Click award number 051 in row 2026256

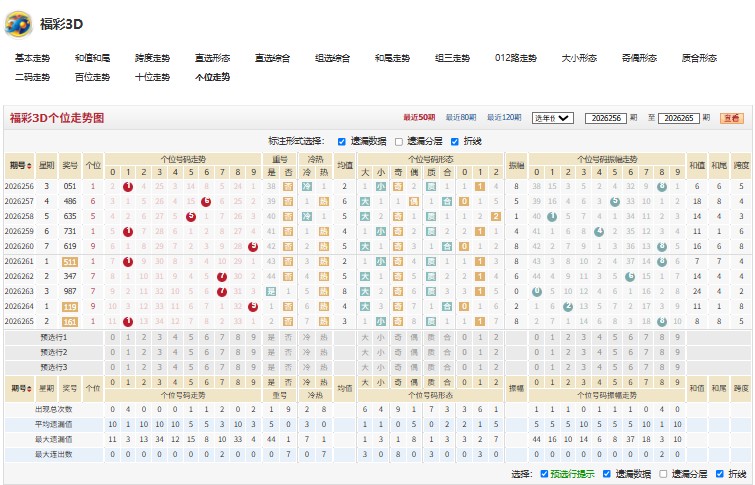(x=70, y=186)
